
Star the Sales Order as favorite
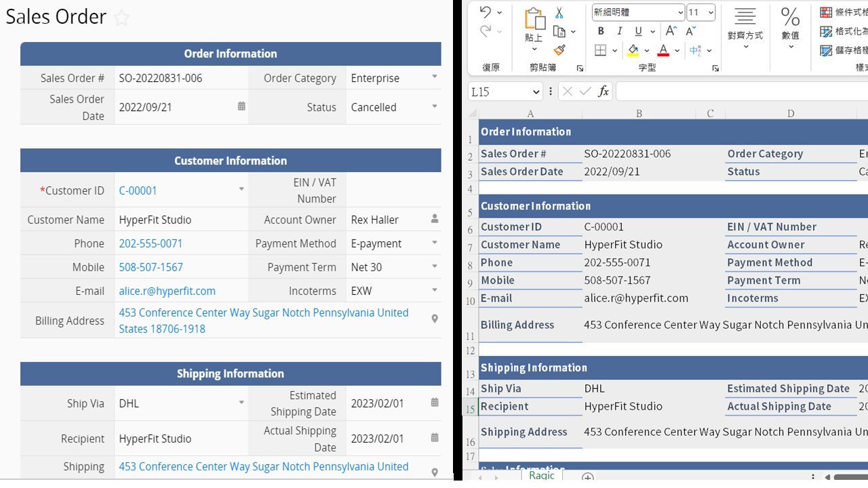click(121, 18)
